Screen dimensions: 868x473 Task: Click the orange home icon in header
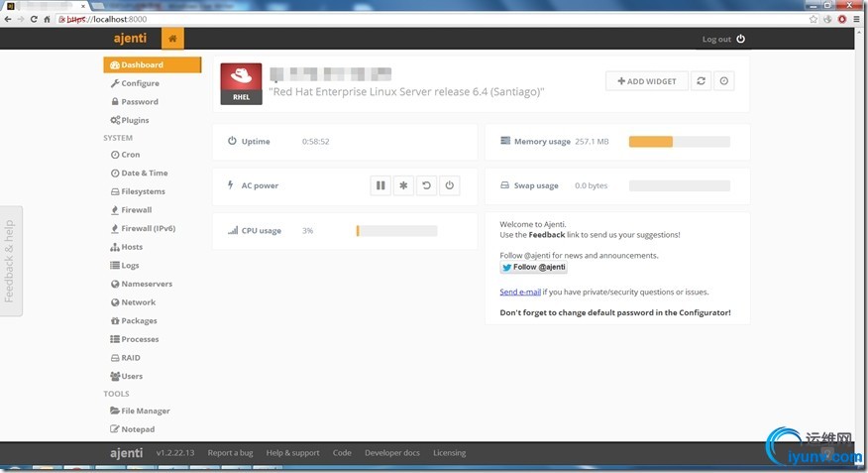pyautogui.click(x=172, y=39)
